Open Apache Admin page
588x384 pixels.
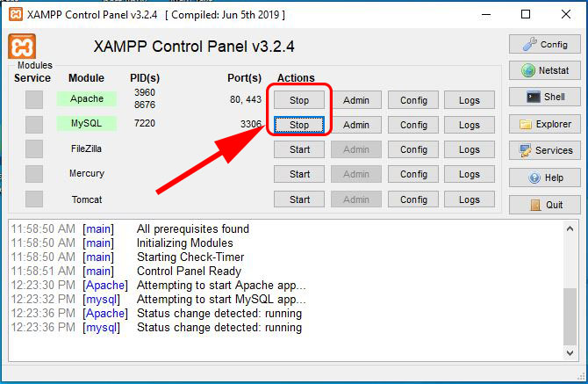pyautogui.click(x=356, y=100)
